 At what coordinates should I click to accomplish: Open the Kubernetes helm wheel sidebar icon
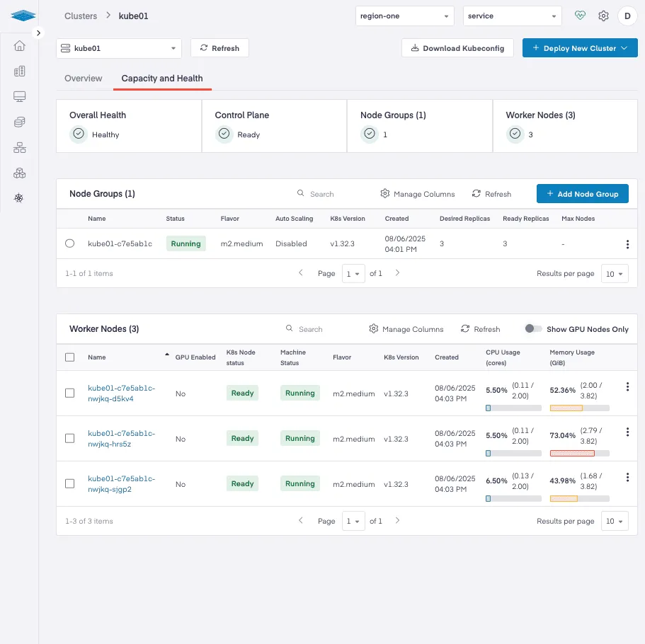pos(19,198)
